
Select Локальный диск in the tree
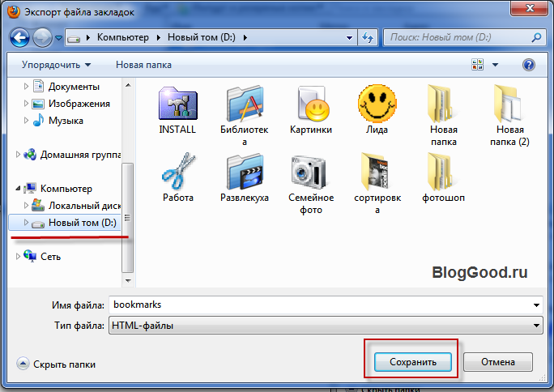coord(84,206)
